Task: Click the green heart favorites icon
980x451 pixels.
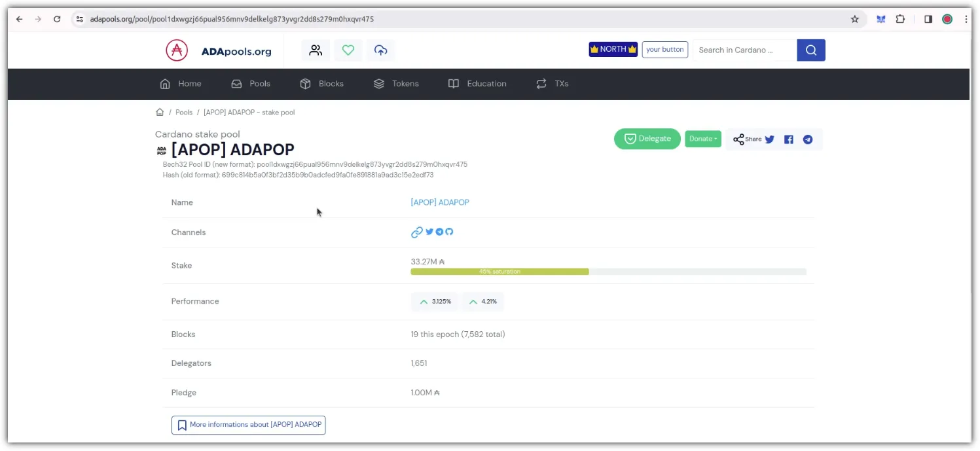Action: click(x=348, y=50)
